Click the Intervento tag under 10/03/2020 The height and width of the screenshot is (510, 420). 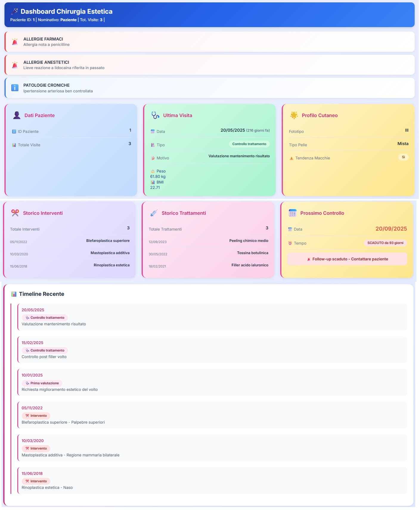(x=36, y=449)
